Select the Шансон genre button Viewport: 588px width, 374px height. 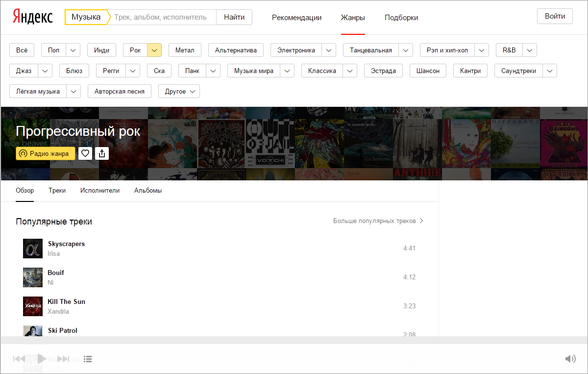pos(428,71)
